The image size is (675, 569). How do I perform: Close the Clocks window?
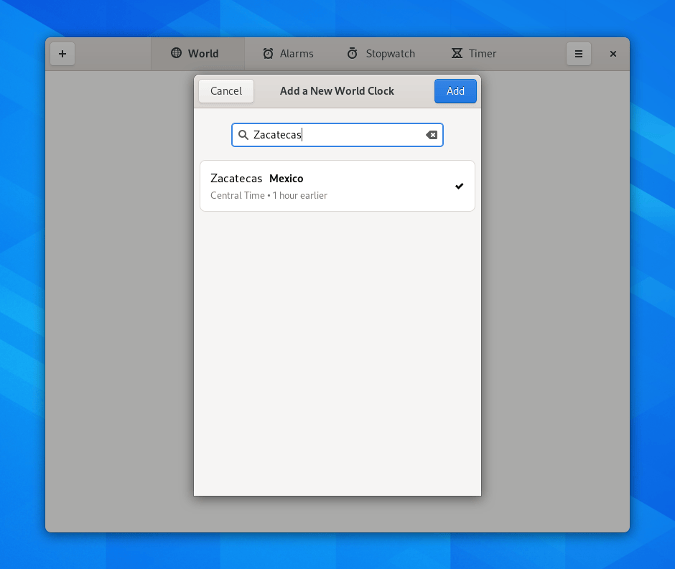click(x=613, y=54)
